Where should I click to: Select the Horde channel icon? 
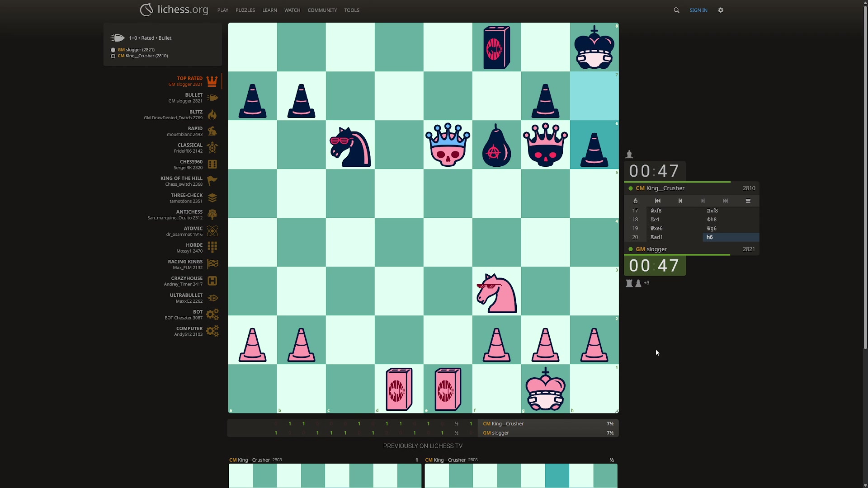[212, 247]
